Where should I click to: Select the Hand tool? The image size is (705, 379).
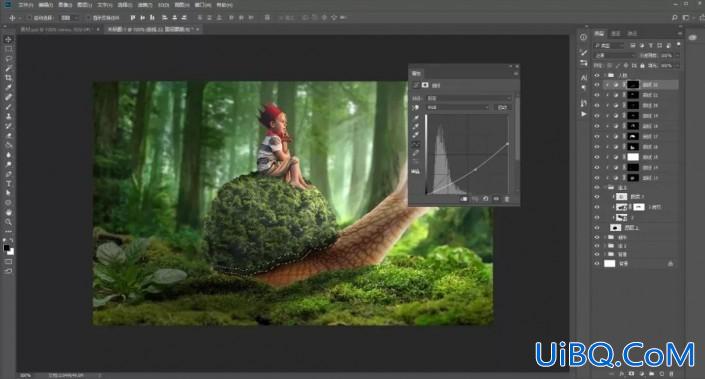[9, 212]
